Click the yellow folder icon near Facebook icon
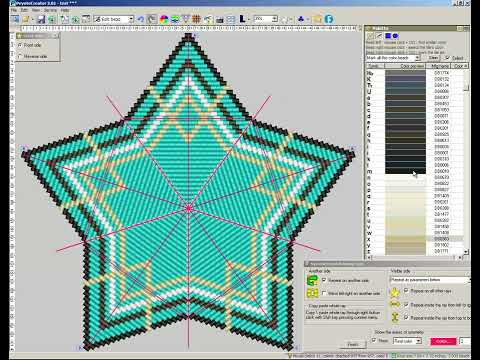Image resolution: width=480 pixels, height=360 pixels. click(x=317, y=19)
